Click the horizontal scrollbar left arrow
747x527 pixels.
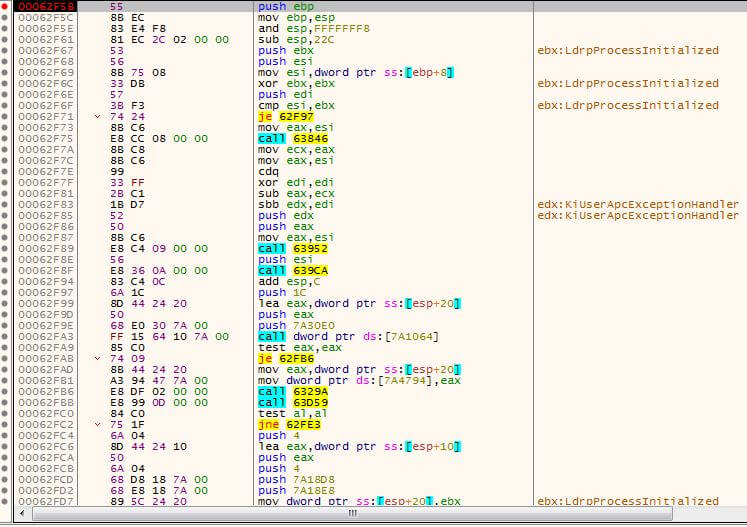coord(21,514)
